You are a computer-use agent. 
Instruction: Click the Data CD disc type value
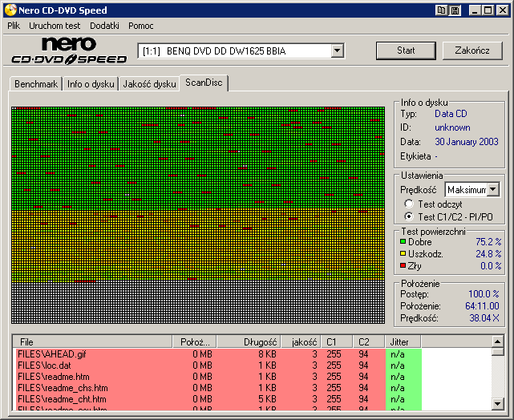pos(451,114)
